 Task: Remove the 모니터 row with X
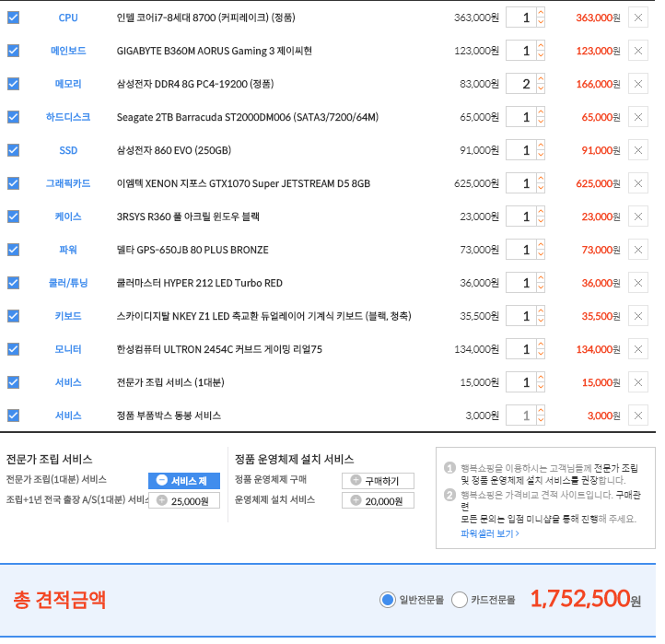pos(638,349)
